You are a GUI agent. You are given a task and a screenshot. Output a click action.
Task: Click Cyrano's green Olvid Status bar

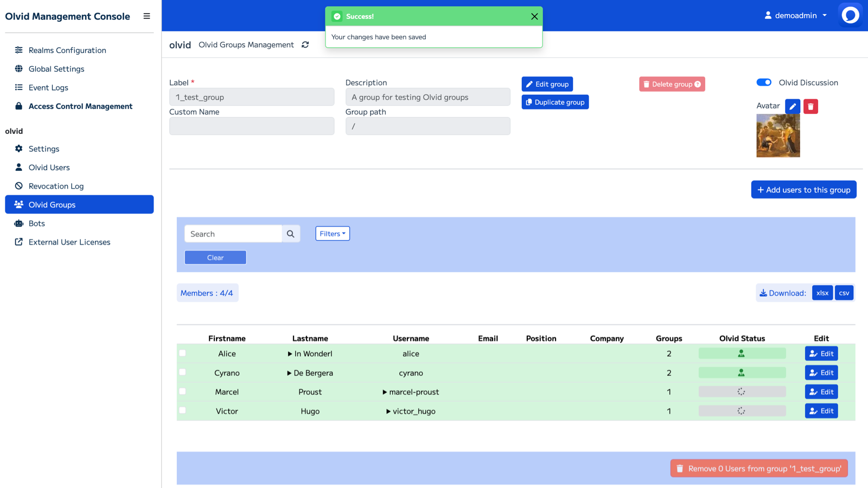[742, 373]
